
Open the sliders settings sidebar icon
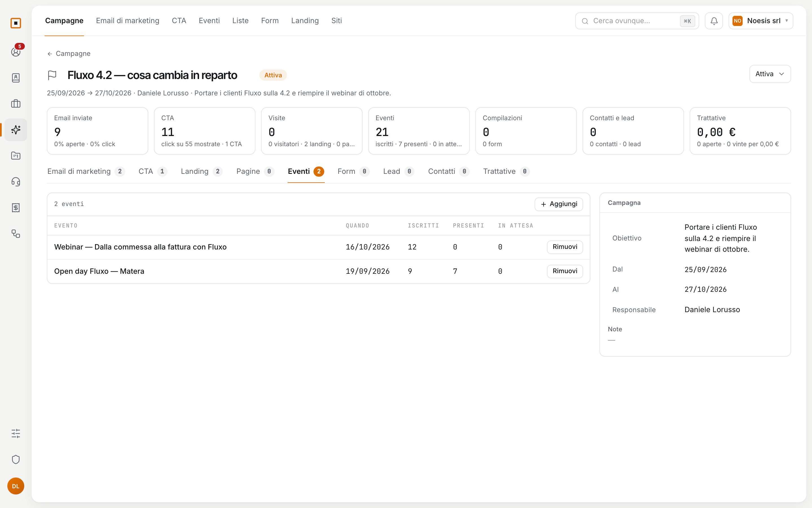coord(16,433)
